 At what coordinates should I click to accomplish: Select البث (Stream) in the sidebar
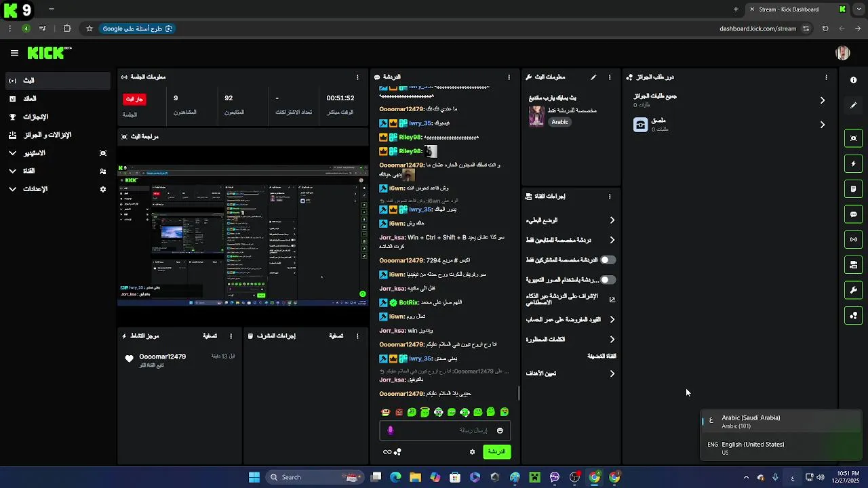pyautogui.click(x=57, y=81)
